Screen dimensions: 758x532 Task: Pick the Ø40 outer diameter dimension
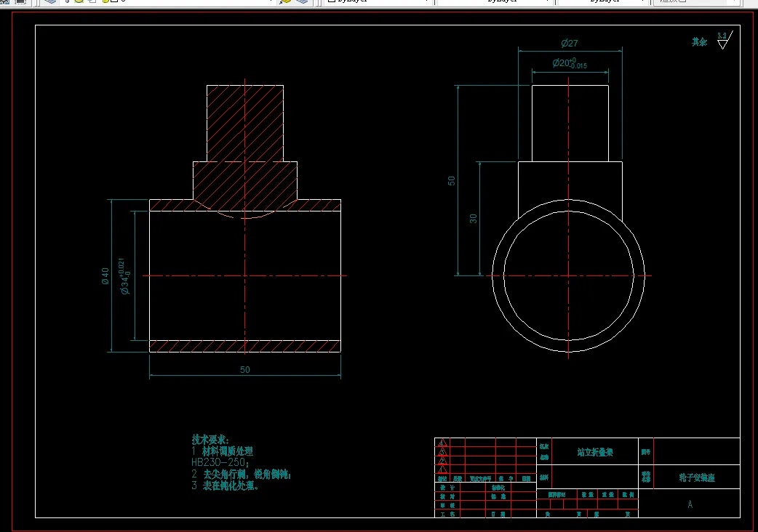[105, 276]
